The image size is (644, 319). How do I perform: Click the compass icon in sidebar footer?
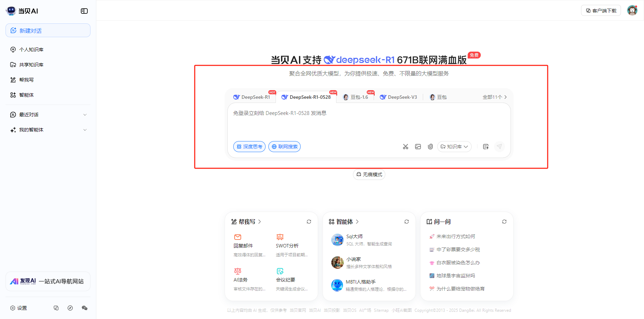70,308
